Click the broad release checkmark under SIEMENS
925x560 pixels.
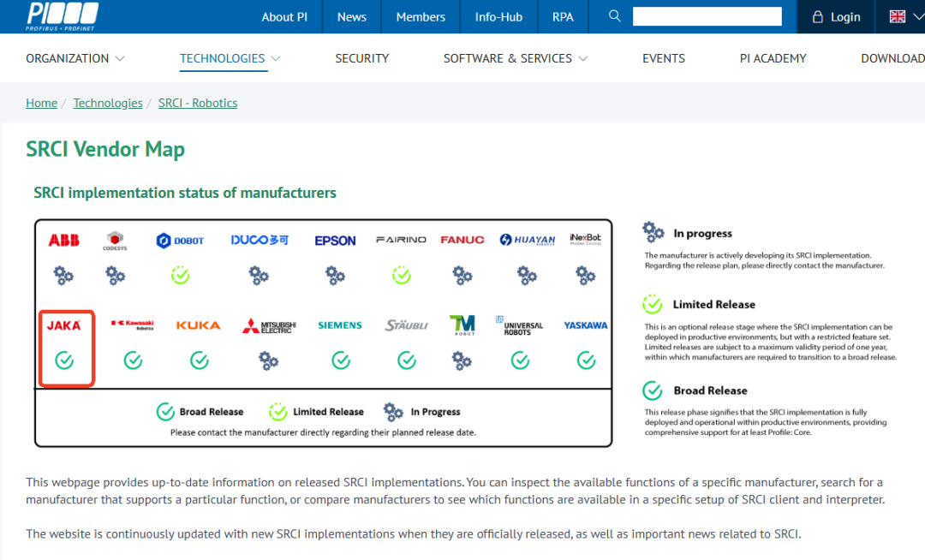[341, 360]
